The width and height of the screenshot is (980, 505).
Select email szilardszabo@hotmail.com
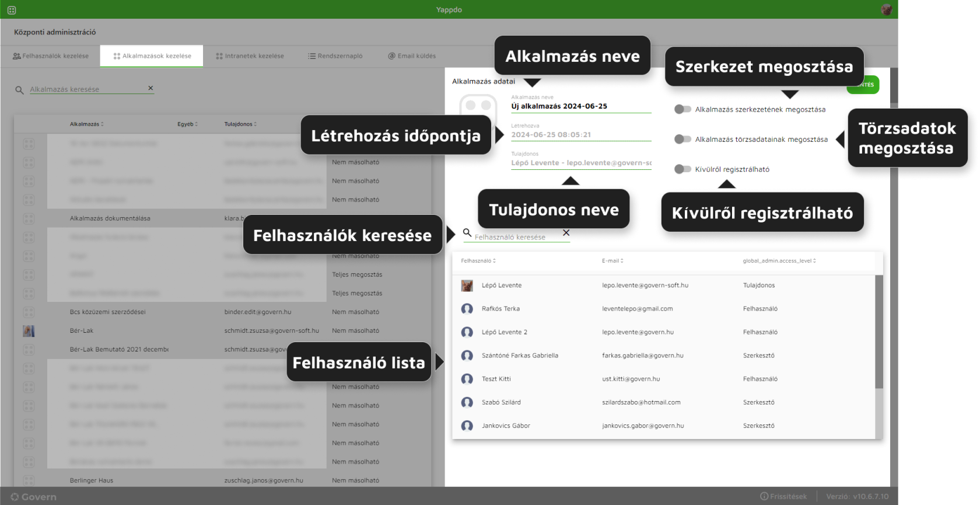click(641, 402)
